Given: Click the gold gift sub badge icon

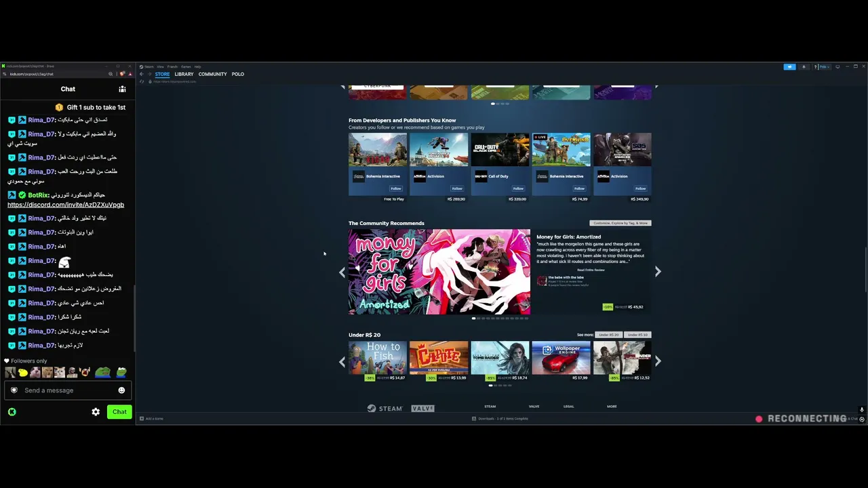Looking at the screenshot, I should pos(59,108).
